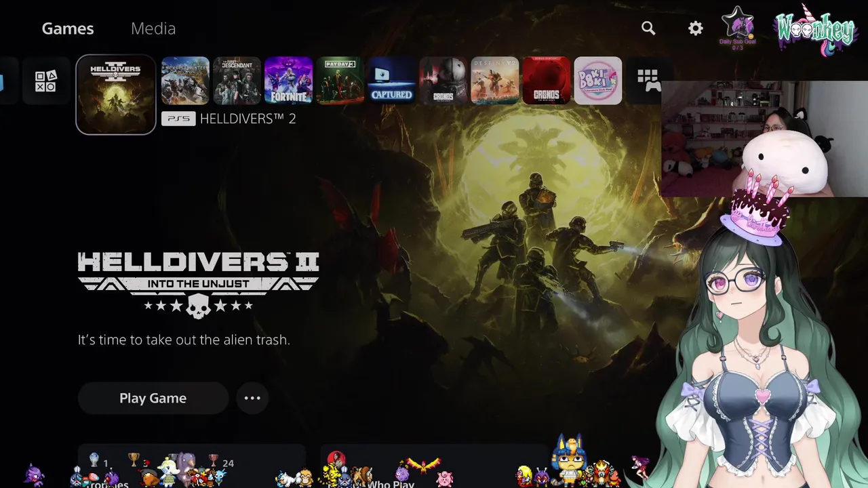Open the Settings gear icon
The height and width of the screenshot is (488, 868).
coord(696,28)
